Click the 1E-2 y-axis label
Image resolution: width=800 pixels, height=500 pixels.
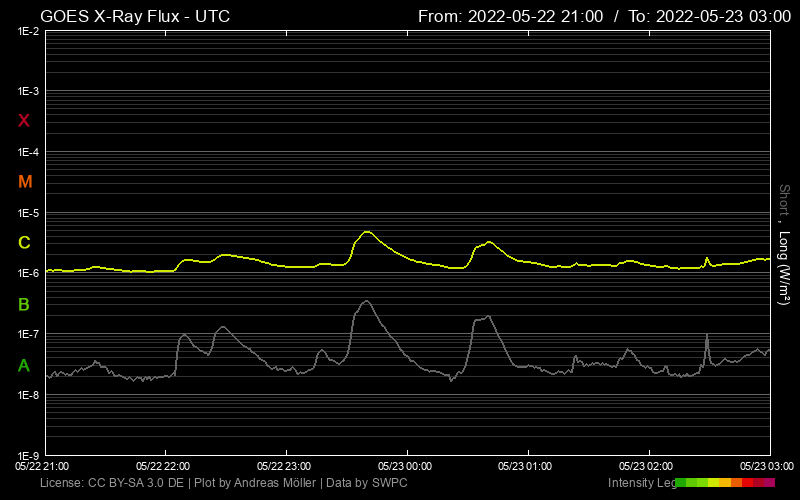tap(28, 32)
